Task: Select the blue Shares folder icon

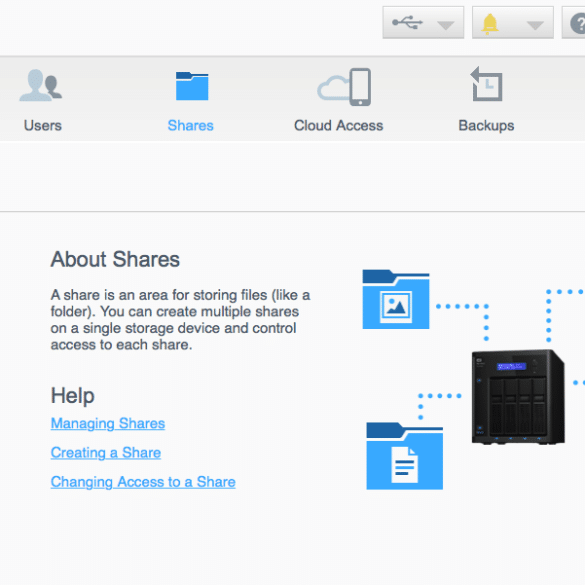Action: tap(192, 86)
